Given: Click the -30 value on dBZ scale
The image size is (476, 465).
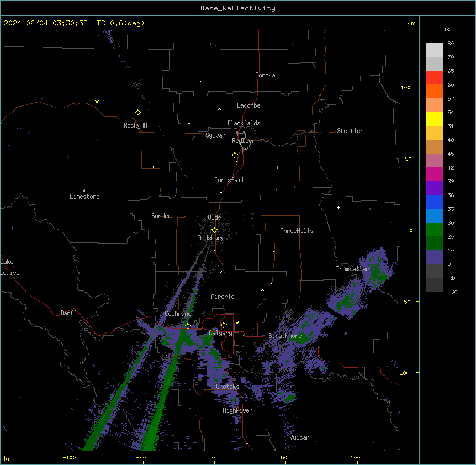Looking at the screenshot, I should tap(452, 292).
